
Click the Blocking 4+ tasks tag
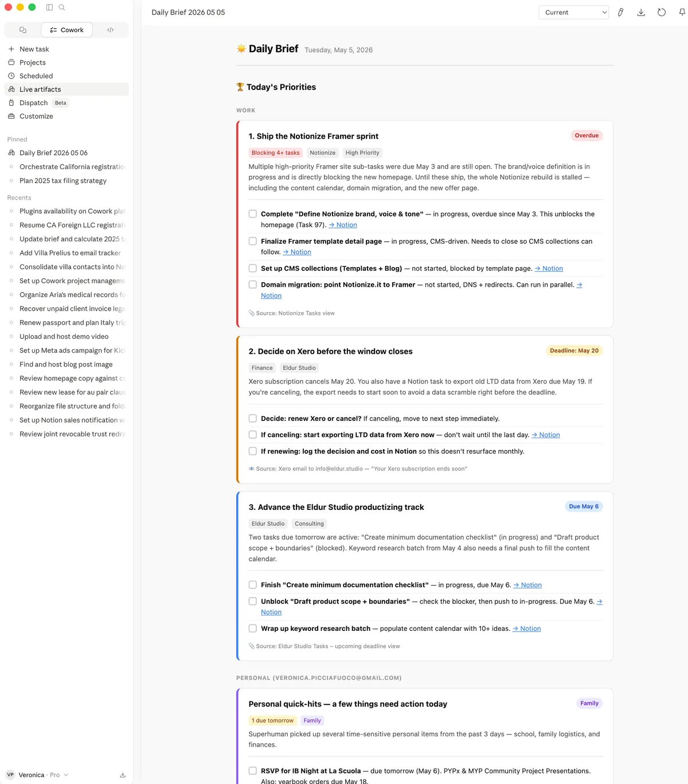coord(276,153)
